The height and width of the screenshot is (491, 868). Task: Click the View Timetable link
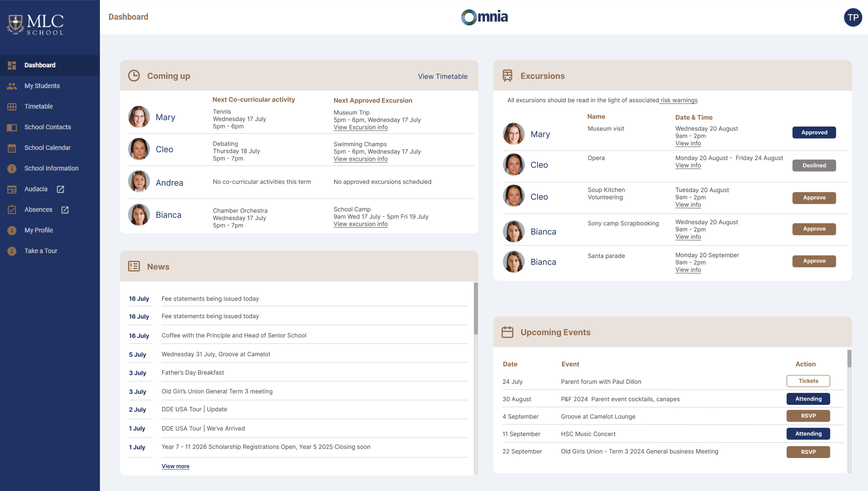(442, 76)
